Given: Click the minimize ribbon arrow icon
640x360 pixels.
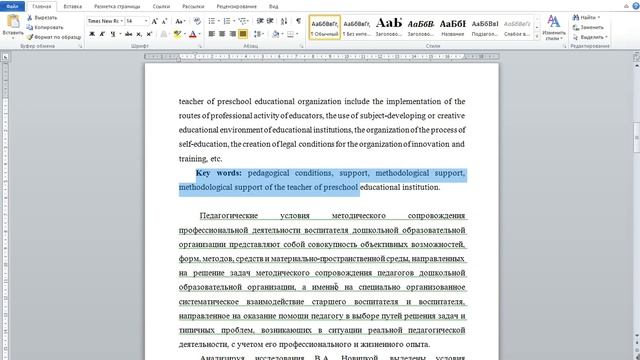Looking at the screenshot, I should pyautogui.click(x=626, y=6).
